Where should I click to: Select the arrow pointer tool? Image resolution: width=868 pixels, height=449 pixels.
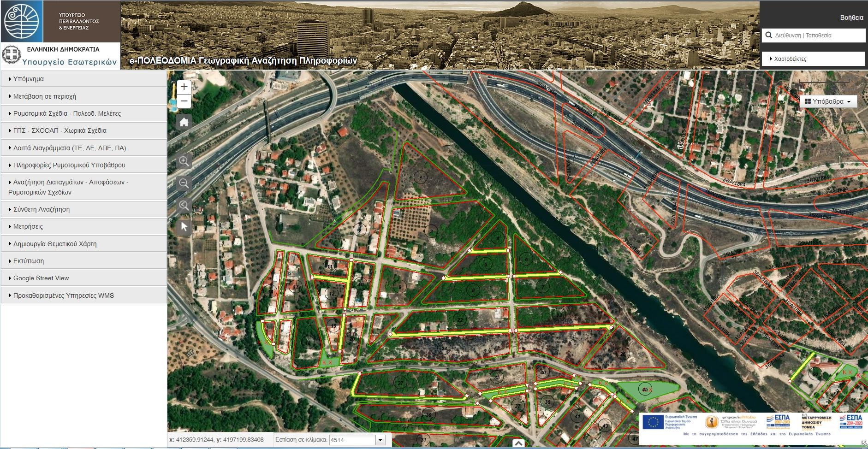(x=184, y=227)
